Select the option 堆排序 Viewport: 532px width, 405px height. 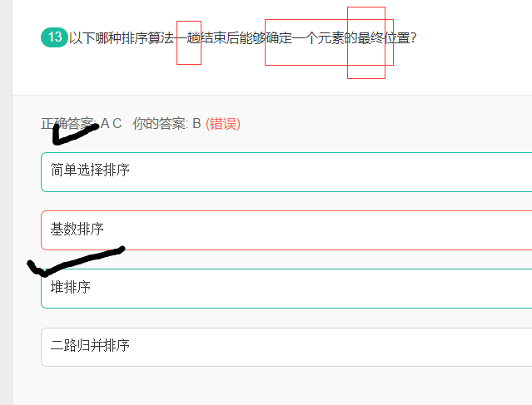tap(286, 289)
